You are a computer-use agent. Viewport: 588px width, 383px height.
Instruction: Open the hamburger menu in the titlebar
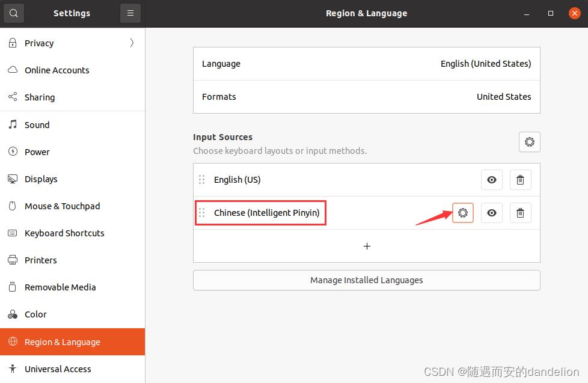pyautogui.click(x=130, y=13)
